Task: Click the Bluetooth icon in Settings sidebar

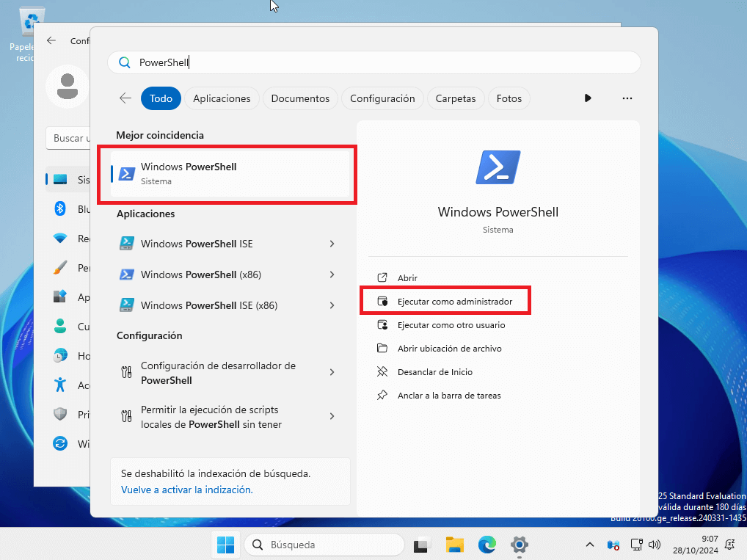Action: (x=60, y=208)
